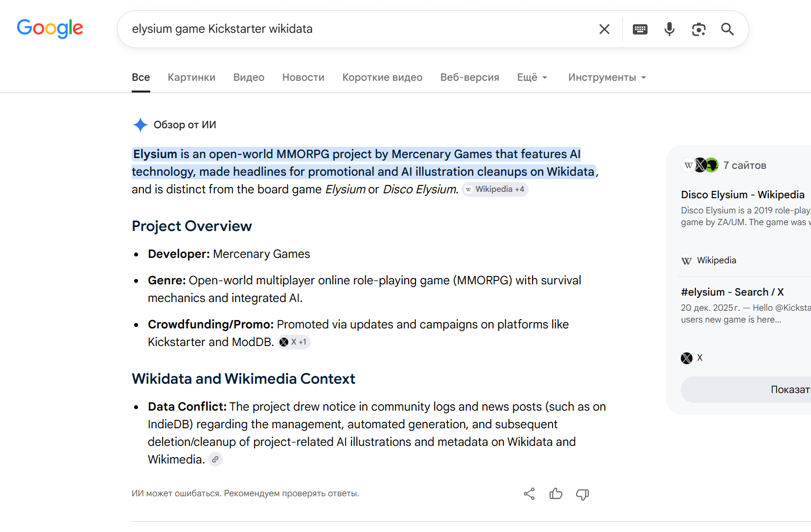The image size is (811, 532).
Task: Open the Веб-версия tab
Action: (x=470, y=77)
